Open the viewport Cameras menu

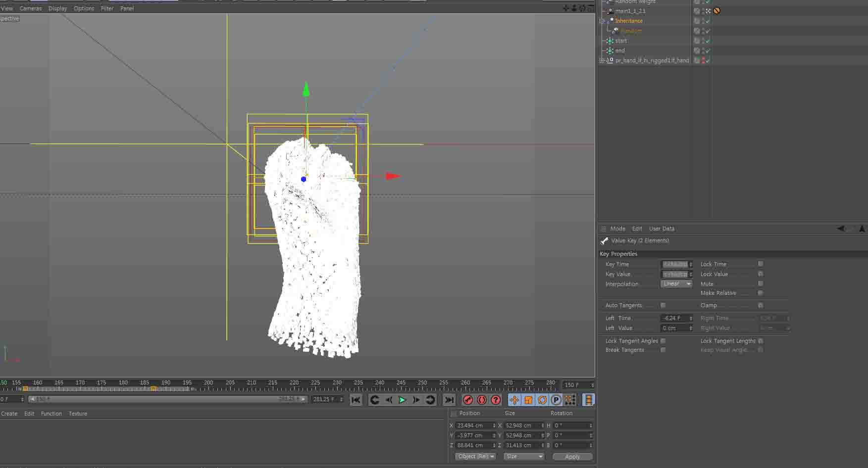31,8
